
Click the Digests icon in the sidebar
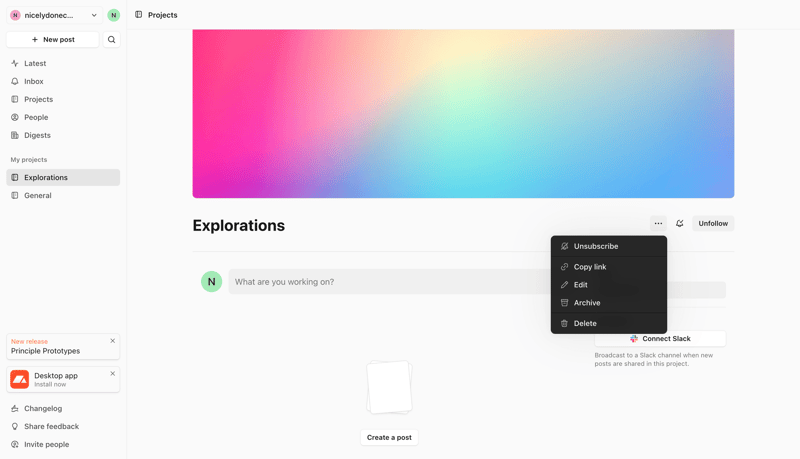(x=15, y=135)
